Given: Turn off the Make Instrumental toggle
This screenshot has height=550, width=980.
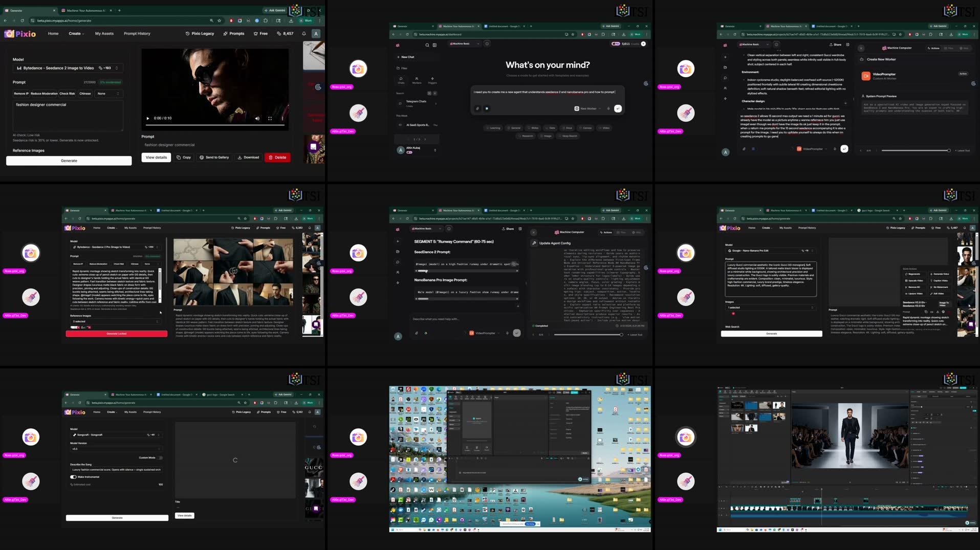Looking at the screenshot, I should [73, 477].
